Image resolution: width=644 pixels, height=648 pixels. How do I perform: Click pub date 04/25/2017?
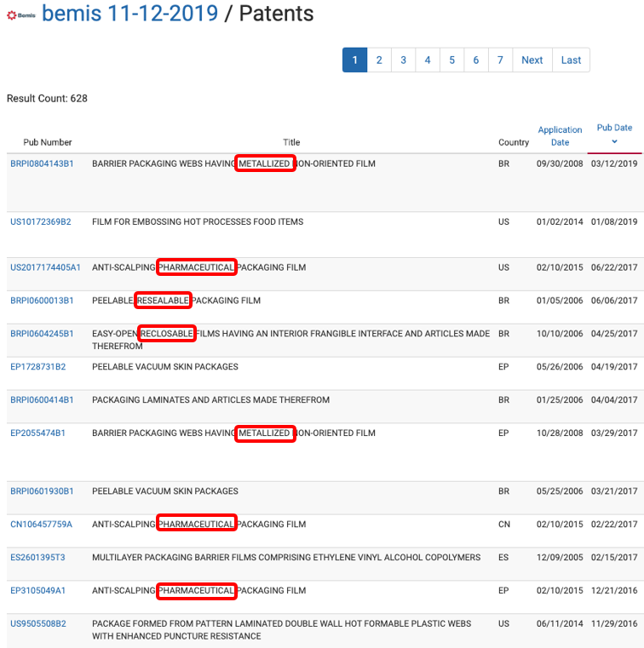tap(614, 334)
